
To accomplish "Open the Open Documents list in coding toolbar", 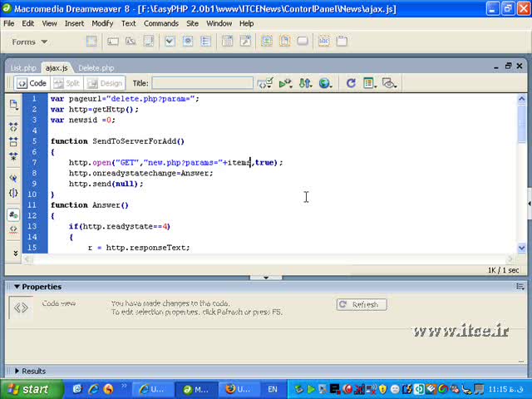I will (x=13, y=105).
